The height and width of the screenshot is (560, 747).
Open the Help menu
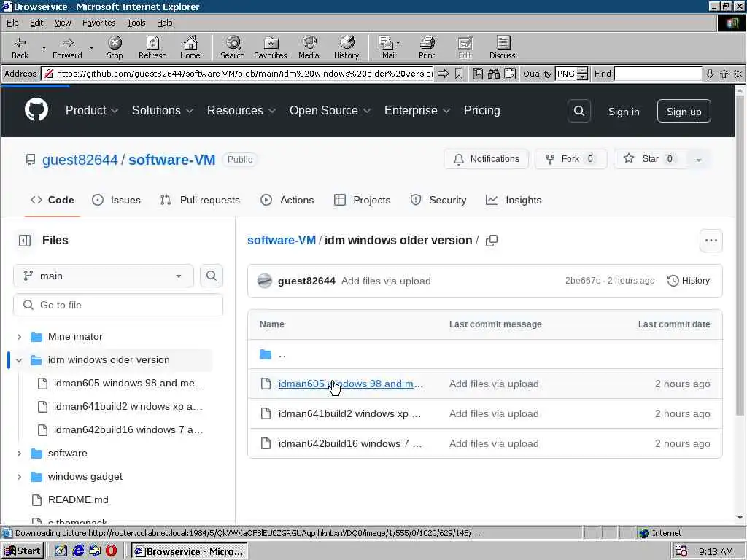tap(164, 23)
